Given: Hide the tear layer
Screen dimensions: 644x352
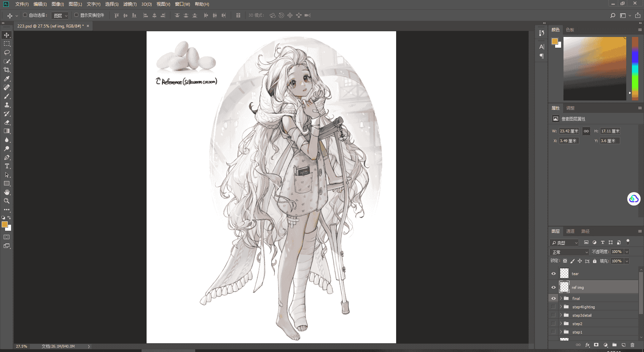Looking at the screenshot, I should tap(553, 273).
